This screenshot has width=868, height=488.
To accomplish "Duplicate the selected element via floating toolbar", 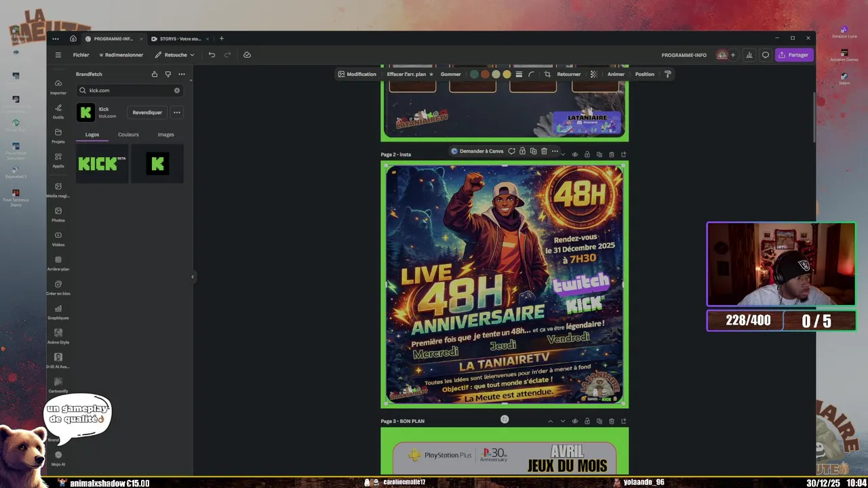I will coord(533,151).
